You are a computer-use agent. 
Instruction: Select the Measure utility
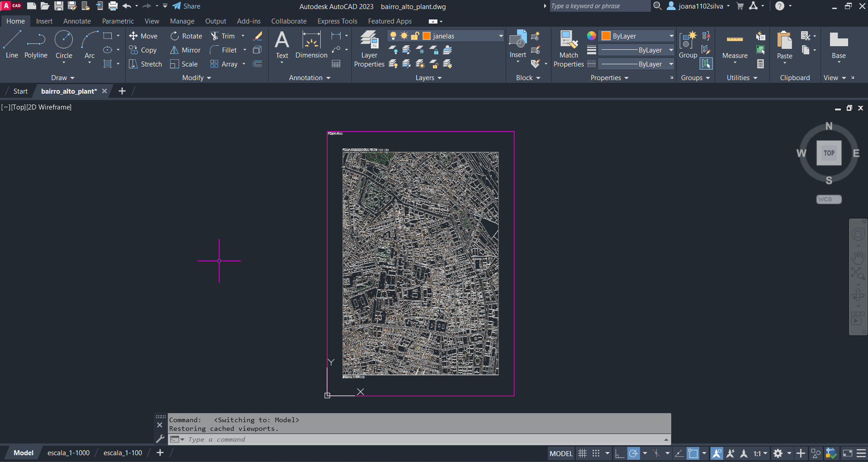[735, 45]
